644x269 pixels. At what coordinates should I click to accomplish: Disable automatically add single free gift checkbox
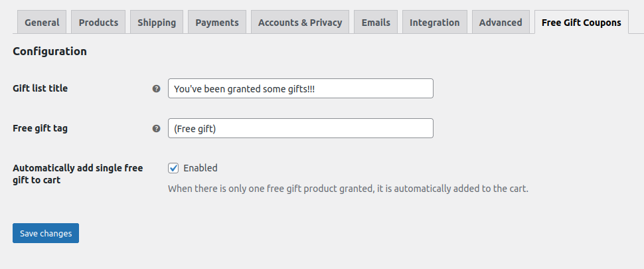(173, 168)
